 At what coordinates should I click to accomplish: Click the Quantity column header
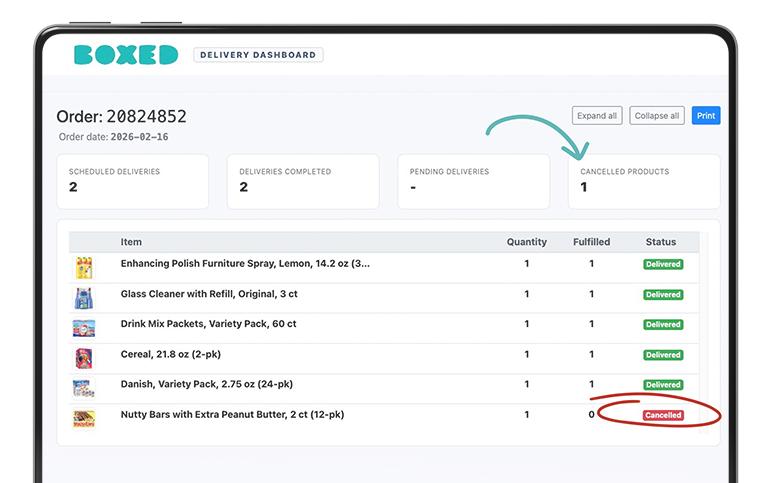click(527, 242)
